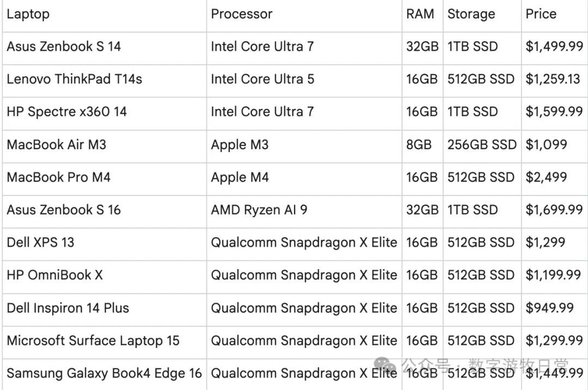Click the Microsoft Surface Laptop 15 cell
Screen dimensions: 588x390
93,340
